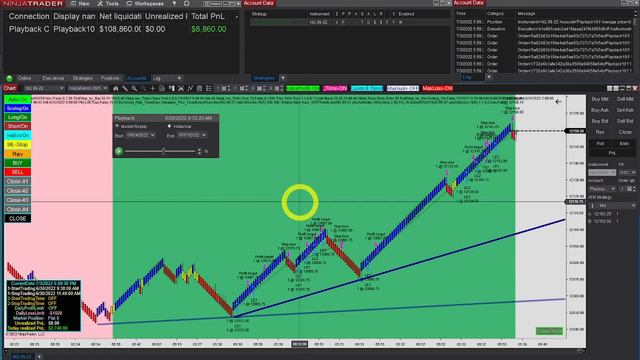Select the Historical radio button
Image resolution: width=640 pixels, height=360 pixels.
[169, 127]
